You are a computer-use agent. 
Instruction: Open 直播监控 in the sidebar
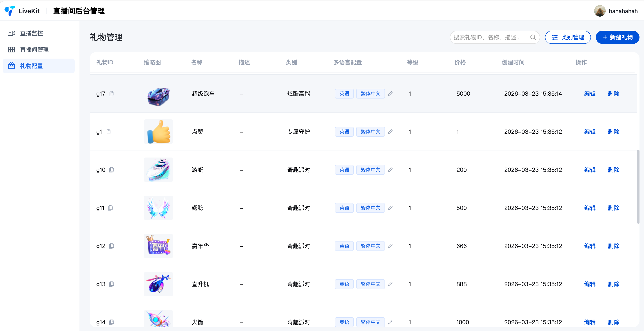[32, 33]
